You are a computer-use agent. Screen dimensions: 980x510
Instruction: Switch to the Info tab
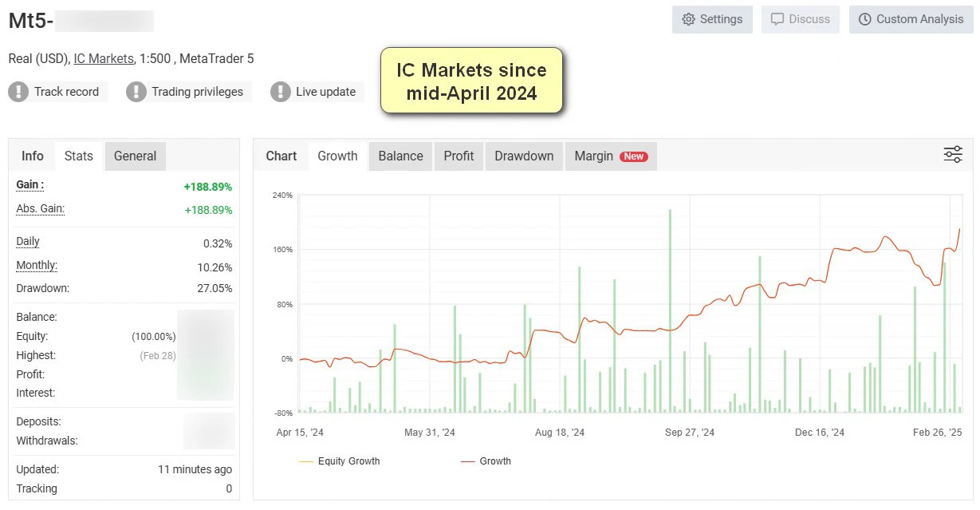(33, 156)
